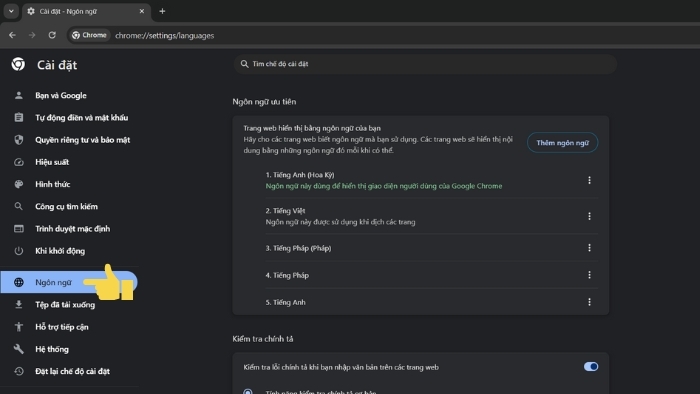This screenshot has width=700, height=394.
Task: Click the clipboard icon for Tự động điền
Action: coord(18,117)
